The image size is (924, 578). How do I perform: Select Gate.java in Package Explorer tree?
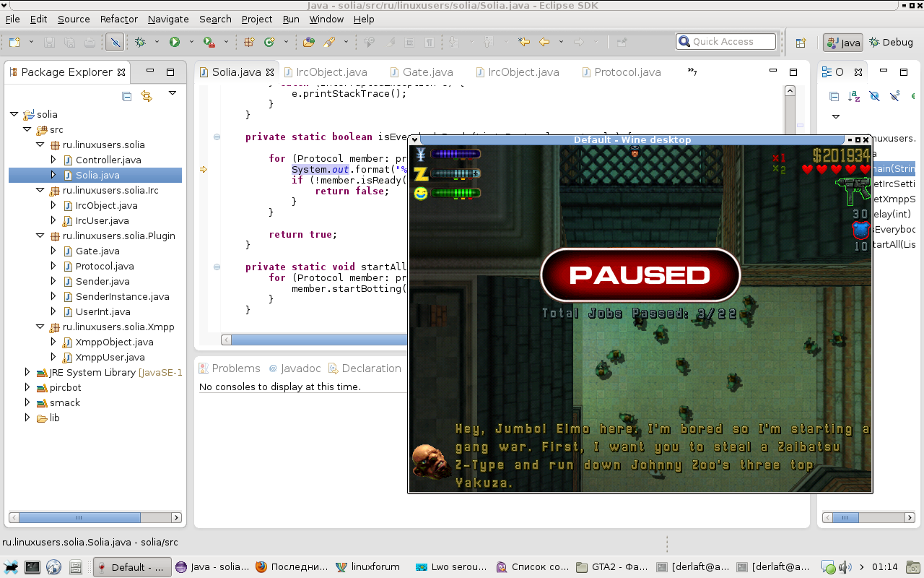point(97,251)
